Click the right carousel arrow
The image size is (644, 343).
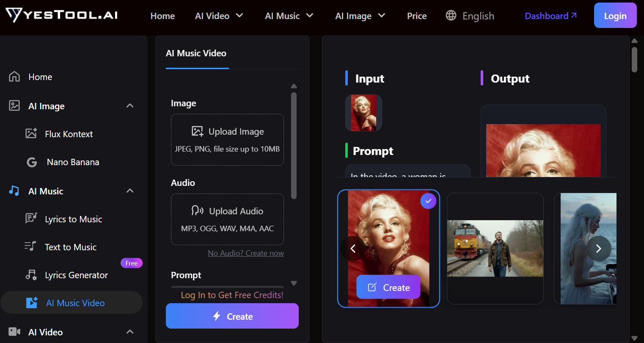[598, 249]
